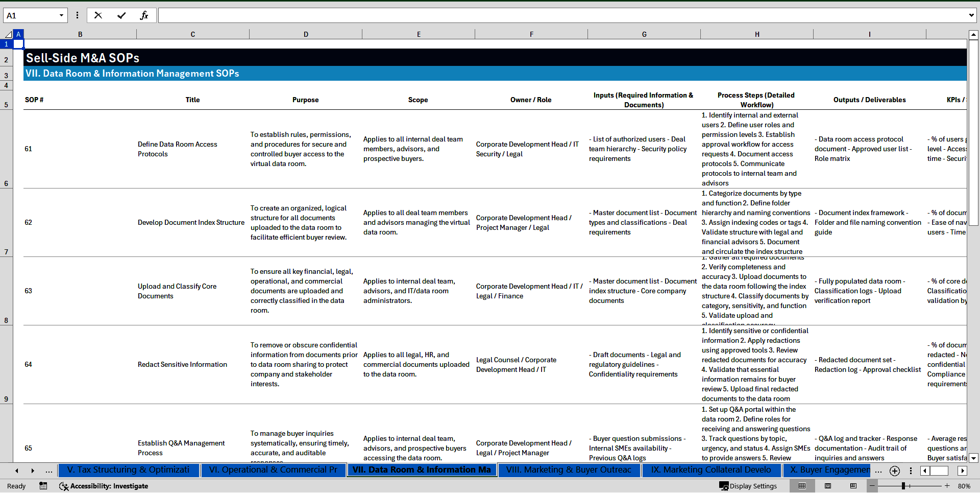Click the Select All corner triangle
The image size is (980, 493).
tap(8, 34)
